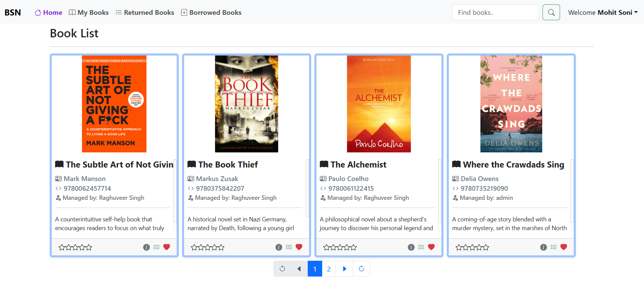Click the scrollbar inside Where the Crawdads Sing card

(572, 191)
